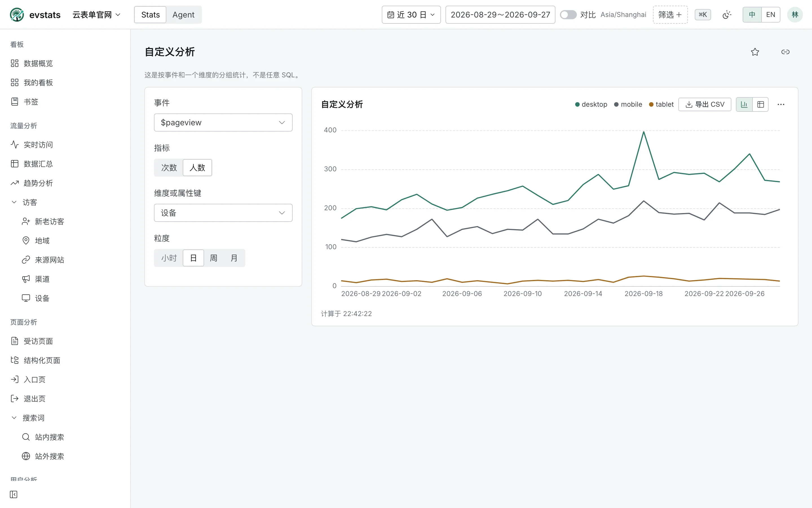Set granularity to 小时
The height and width of the screenshot is (508, 812).
click(169, 258)
